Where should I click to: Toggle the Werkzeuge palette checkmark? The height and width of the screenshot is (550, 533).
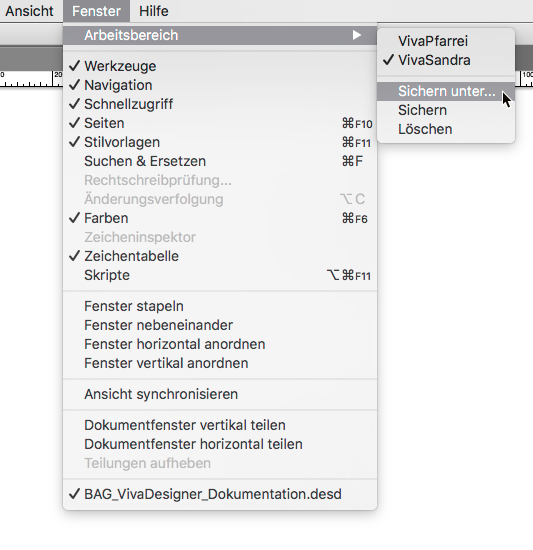click(220, 66)
